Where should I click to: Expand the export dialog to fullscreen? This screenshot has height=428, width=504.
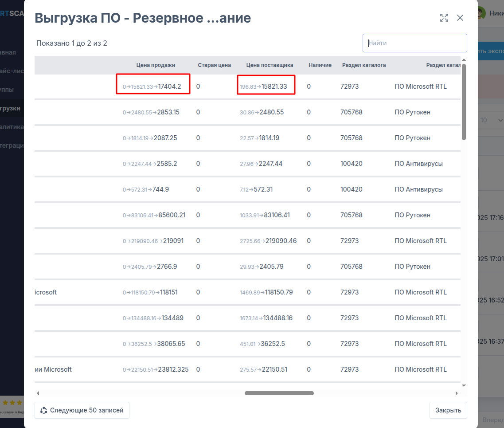(x=444, y=18)
